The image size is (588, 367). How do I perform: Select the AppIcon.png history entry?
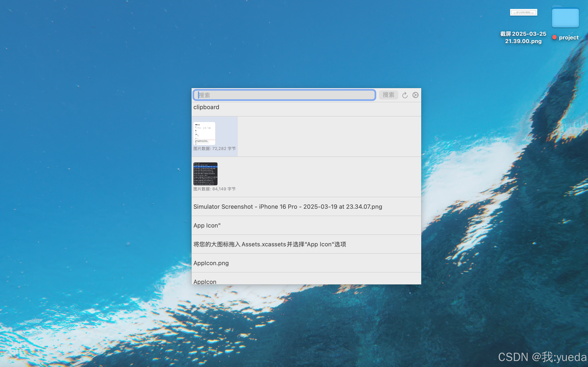click(x=211, y=263)
